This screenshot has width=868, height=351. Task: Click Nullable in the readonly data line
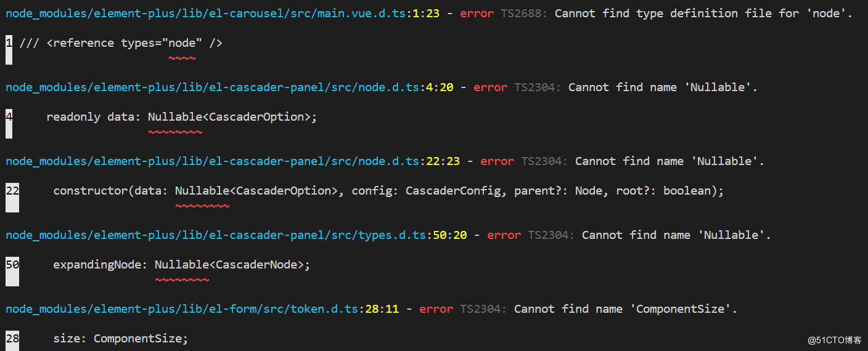[x=175, y=117]
